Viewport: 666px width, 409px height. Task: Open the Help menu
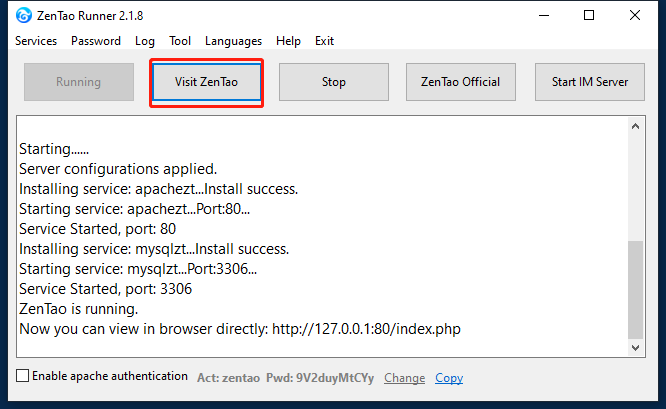[288, 41]
